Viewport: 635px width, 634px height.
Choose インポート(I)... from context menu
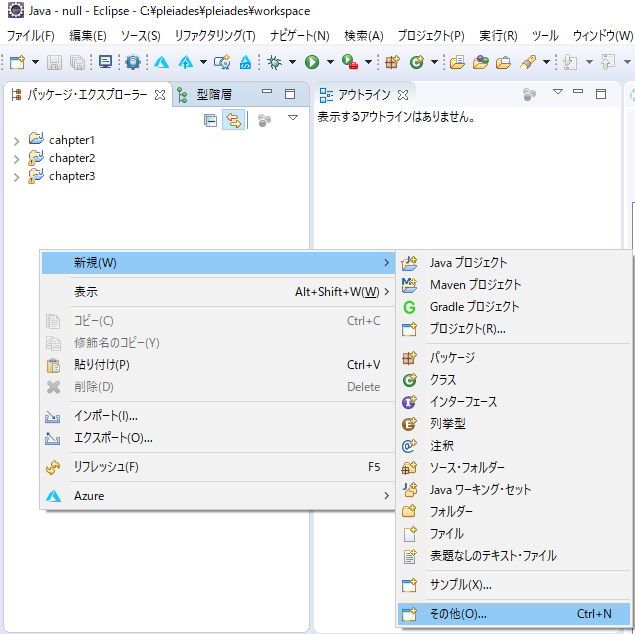click(218, 416)
